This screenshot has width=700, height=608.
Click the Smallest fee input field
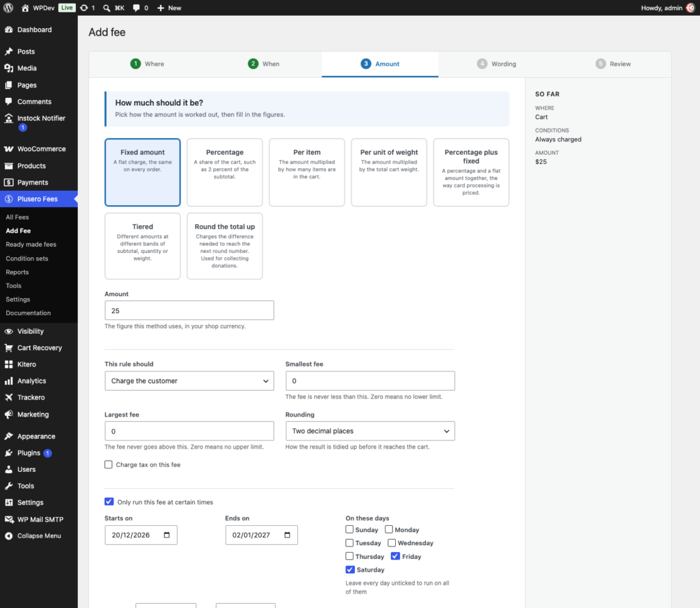(370, 381)
